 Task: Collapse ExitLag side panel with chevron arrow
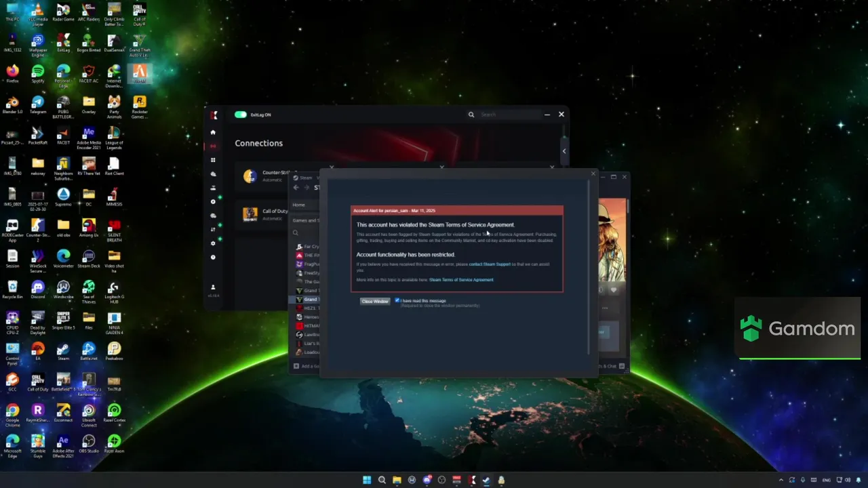(564, 151)
